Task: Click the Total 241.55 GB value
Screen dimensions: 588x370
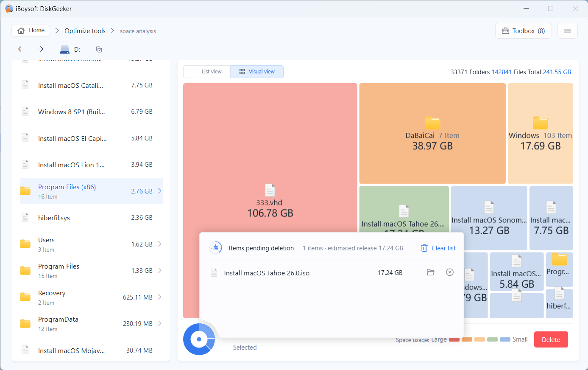Action: 557,72
